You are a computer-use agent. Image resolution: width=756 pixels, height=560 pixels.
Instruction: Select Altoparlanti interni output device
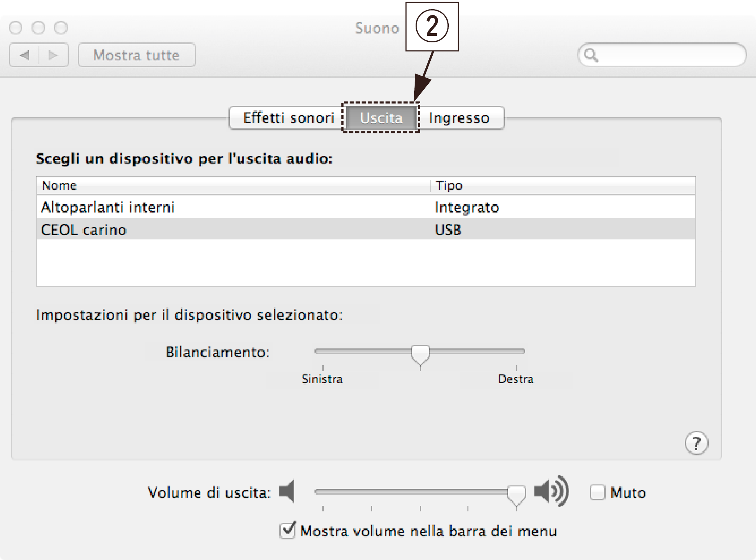pos(108,207)
